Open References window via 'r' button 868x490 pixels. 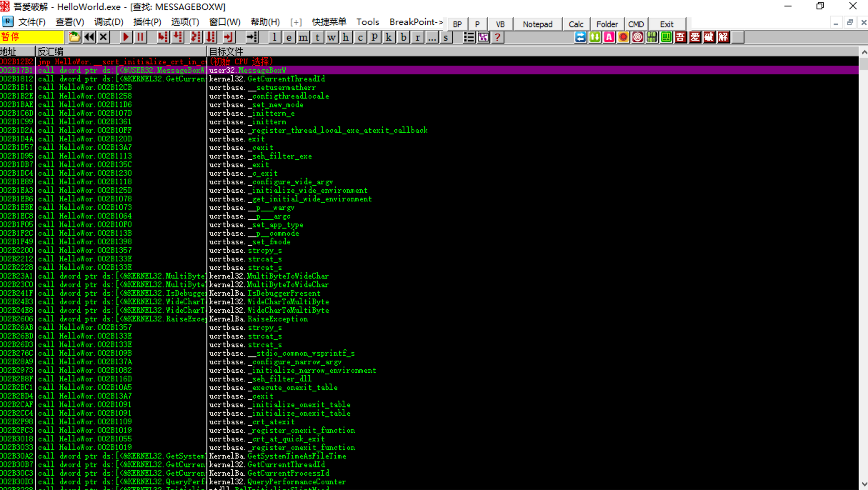coord(418,37)
